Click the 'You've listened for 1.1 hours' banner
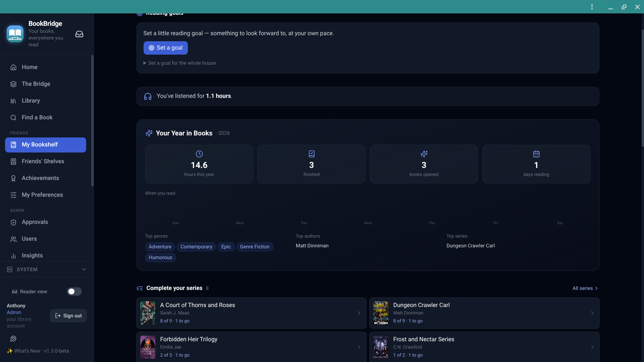 tap(368, 97)
